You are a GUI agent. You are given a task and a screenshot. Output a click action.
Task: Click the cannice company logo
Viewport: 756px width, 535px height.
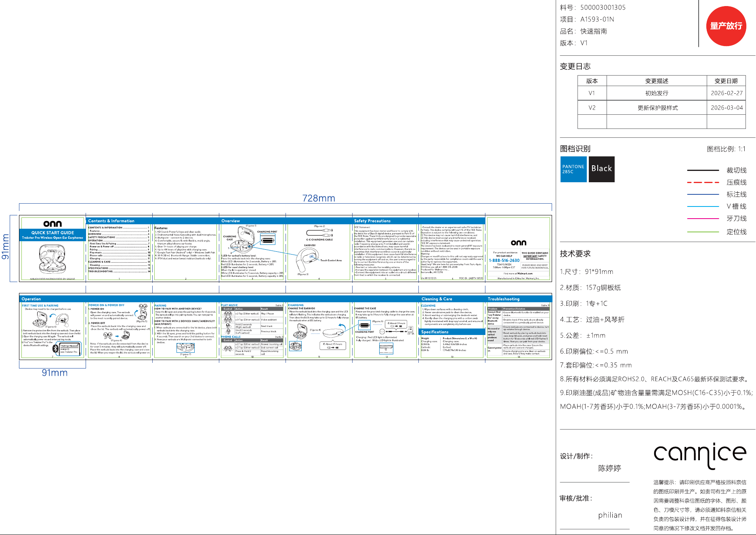(x=700, y=456)
